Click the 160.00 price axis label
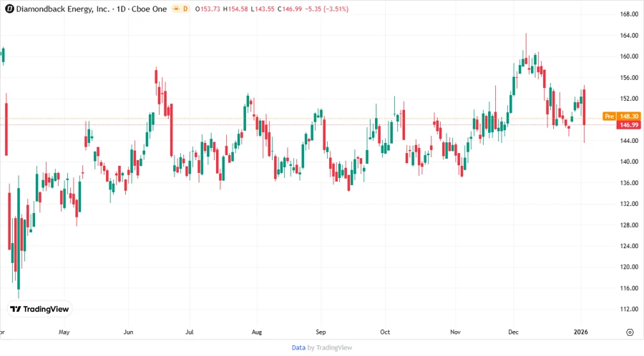This screenshot has width=644, height=356. 629,56
